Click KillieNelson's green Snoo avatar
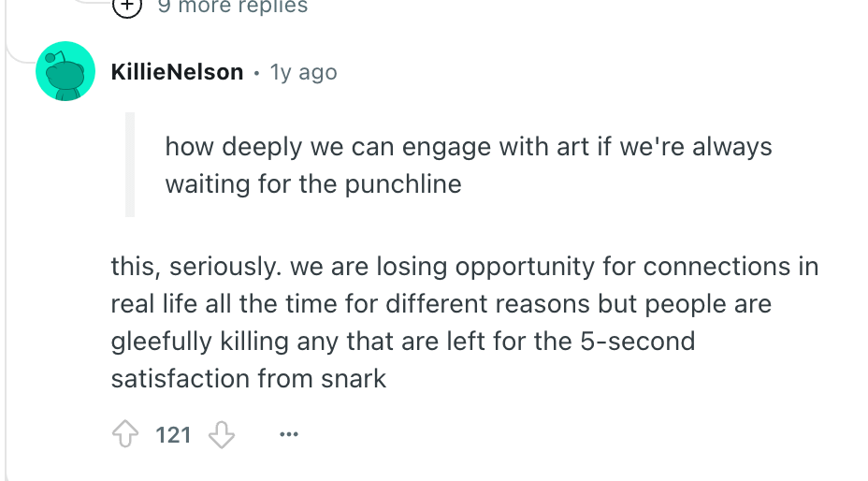The width and height of the screenshot is (868, 481). (65, 71)
